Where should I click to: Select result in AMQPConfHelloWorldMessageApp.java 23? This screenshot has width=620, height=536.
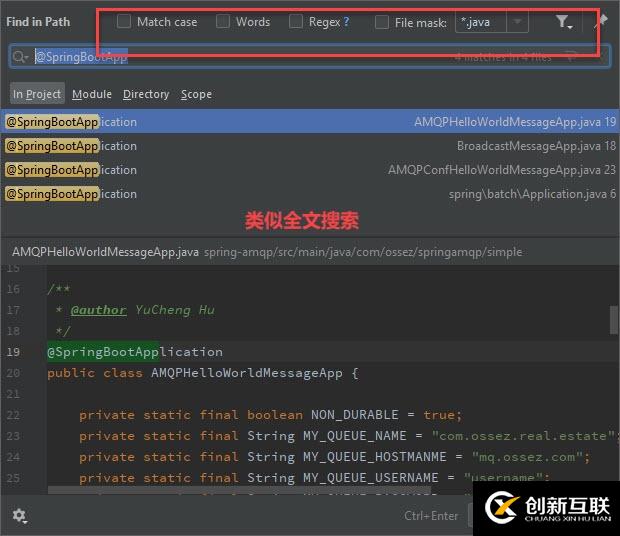coord(310,170)
